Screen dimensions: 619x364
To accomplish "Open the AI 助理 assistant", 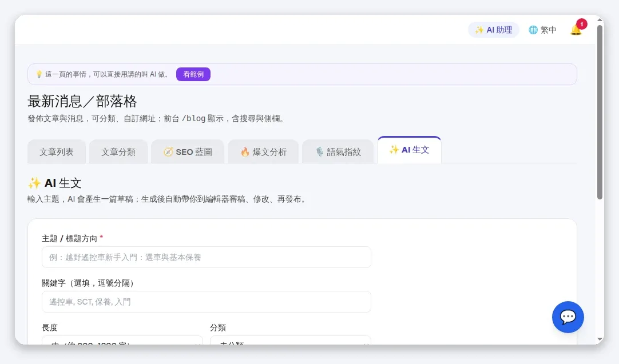I will 494,30.
